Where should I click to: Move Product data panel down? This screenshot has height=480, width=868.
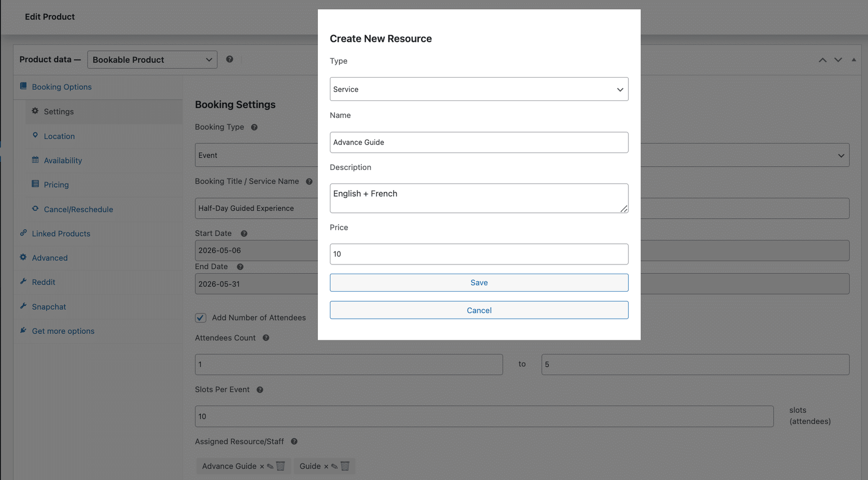click(x=838, y=60)
